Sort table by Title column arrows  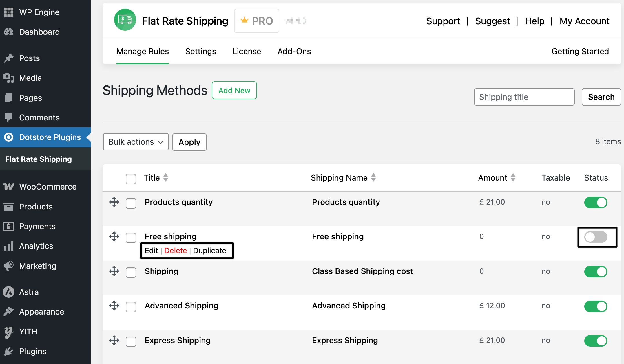[x=166, y=177]
